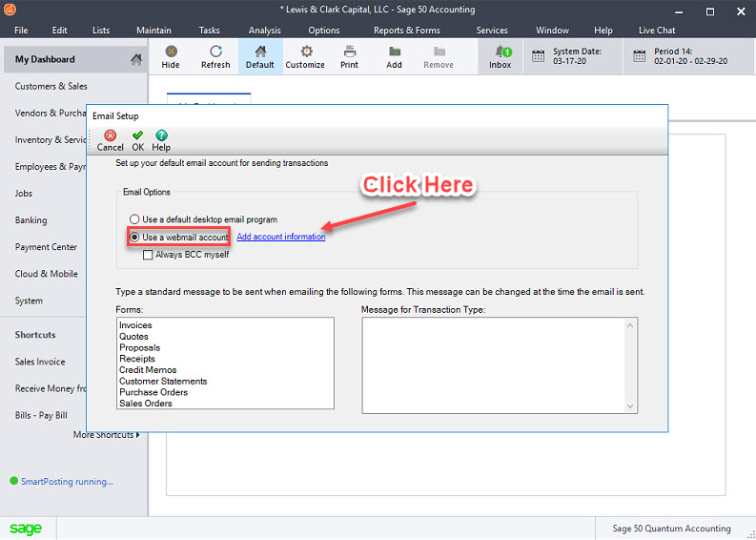Click the Add toolbar icon

[395, 52]
